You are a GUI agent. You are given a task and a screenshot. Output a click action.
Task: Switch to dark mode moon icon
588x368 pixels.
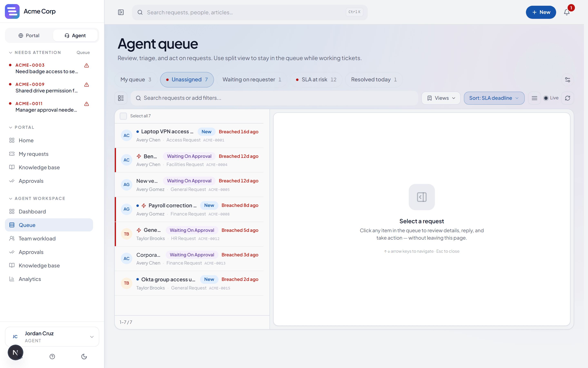84,356
